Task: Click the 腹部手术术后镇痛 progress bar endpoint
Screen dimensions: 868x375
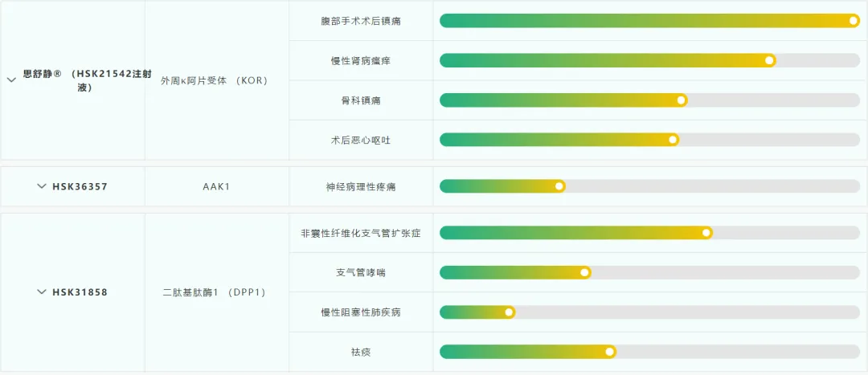Action: (854, 21)
